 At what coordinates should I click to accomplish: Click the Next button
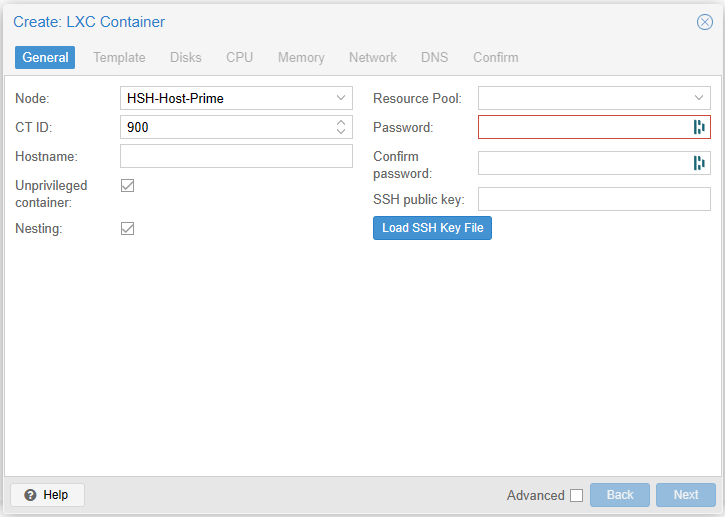[x=685, y=495]
